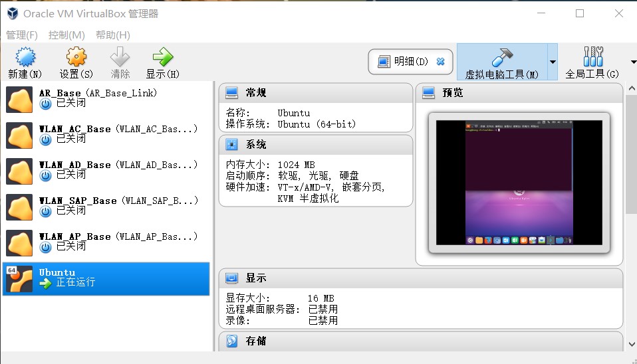Close the 明细(D) tab with the x
This screenshot has height=364, width=637.
440,62
